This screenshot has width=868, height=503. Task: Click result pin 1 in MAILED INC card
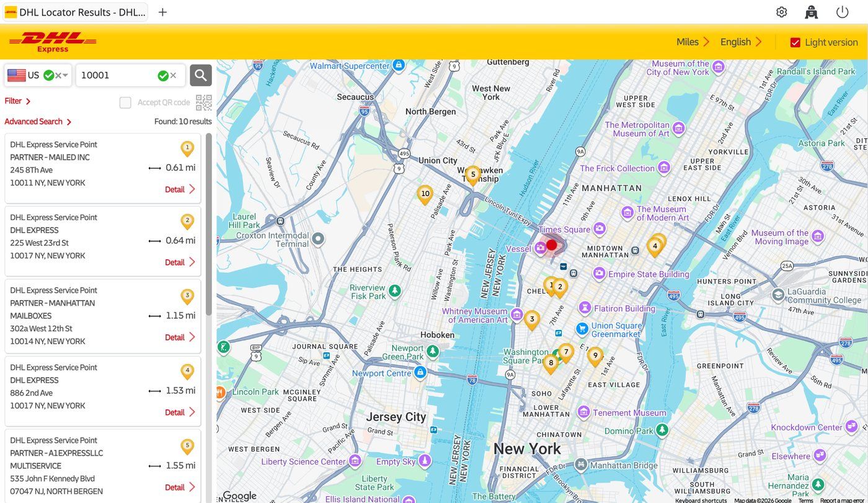[187, 148]
